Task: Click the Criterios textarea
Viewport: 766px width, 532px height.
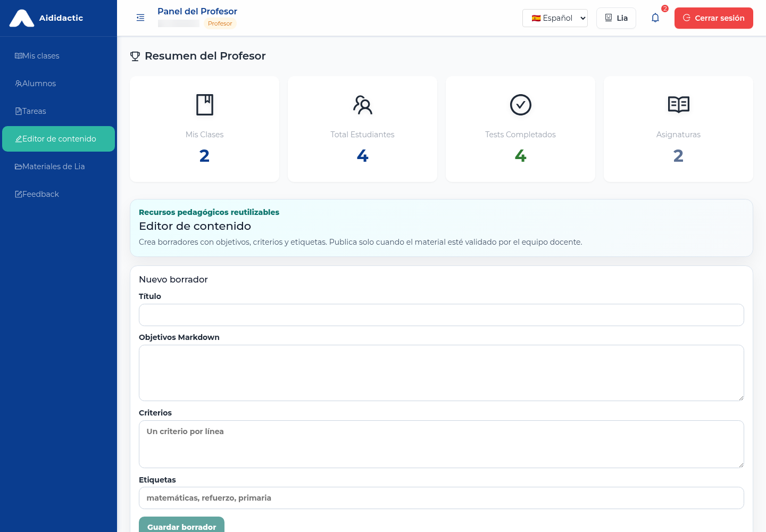Action: (442, 444)
